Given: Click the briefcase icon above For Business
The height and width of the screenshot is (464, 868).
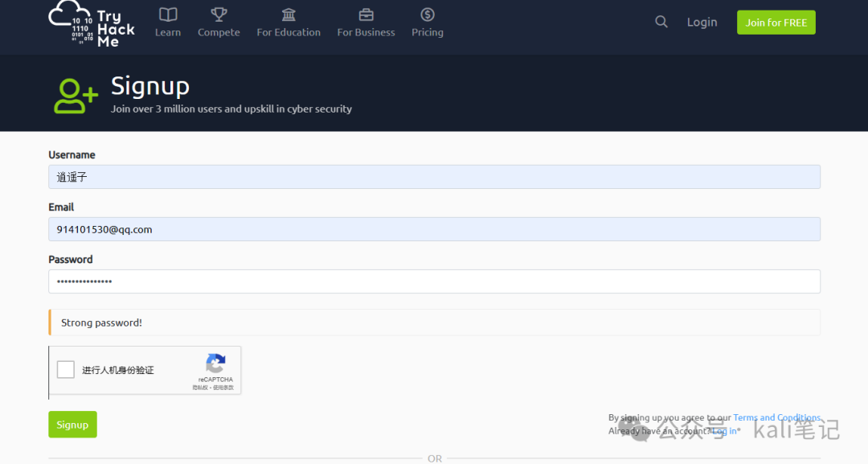Looking at the screenshot, I should tap(366, 14).
